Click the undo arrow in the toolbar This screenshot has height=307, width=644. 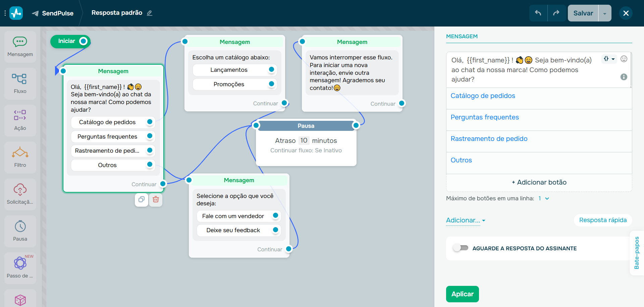coord(538,13)
